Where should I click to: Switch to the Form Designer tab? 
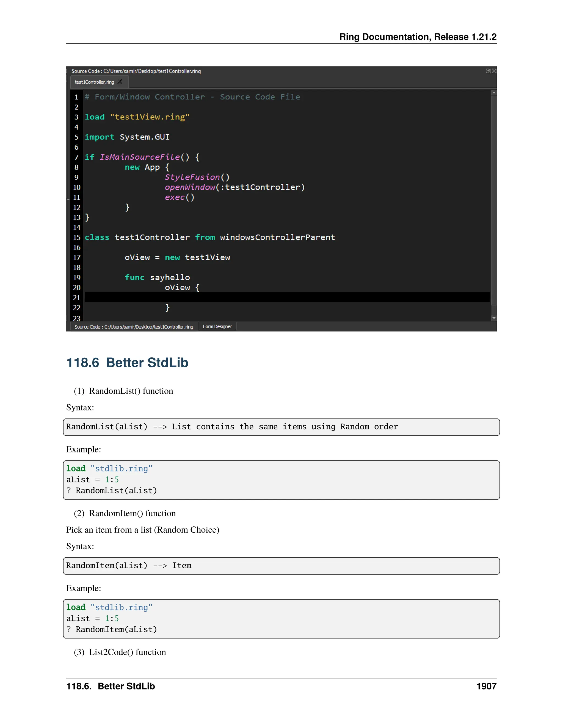click(x=217, y=327)
